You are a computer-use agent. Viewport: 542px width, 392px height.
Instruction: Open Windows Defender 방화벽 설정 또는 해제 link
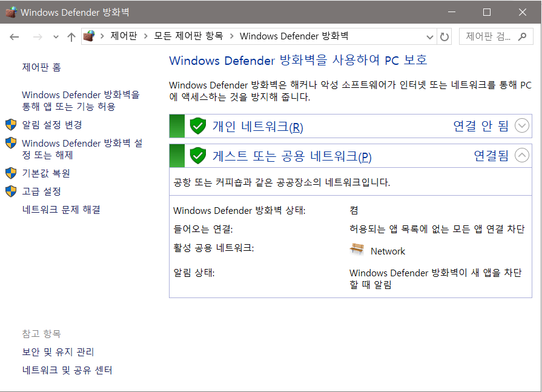point(82,149)
